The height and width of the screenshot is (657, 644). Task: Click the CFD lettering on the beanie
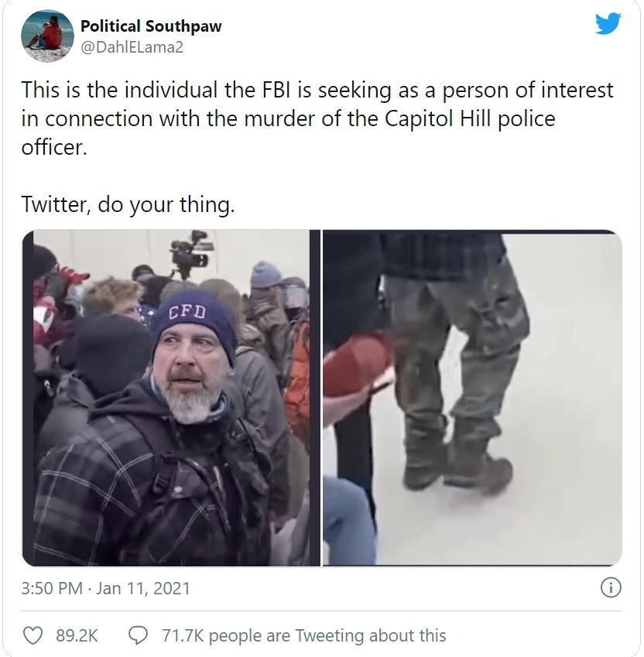click(x=188, y=312)
